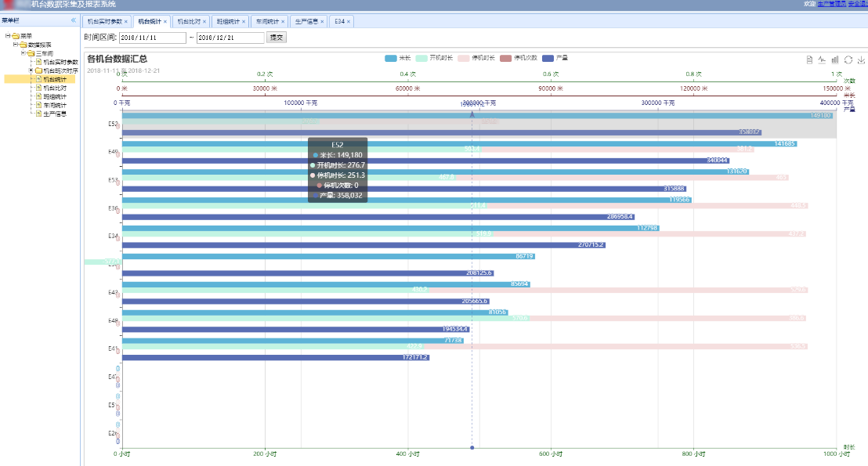The width and height of the screenshot is (868, 466).
Task: Click the start date input field
Action: [x=153, y=38]
